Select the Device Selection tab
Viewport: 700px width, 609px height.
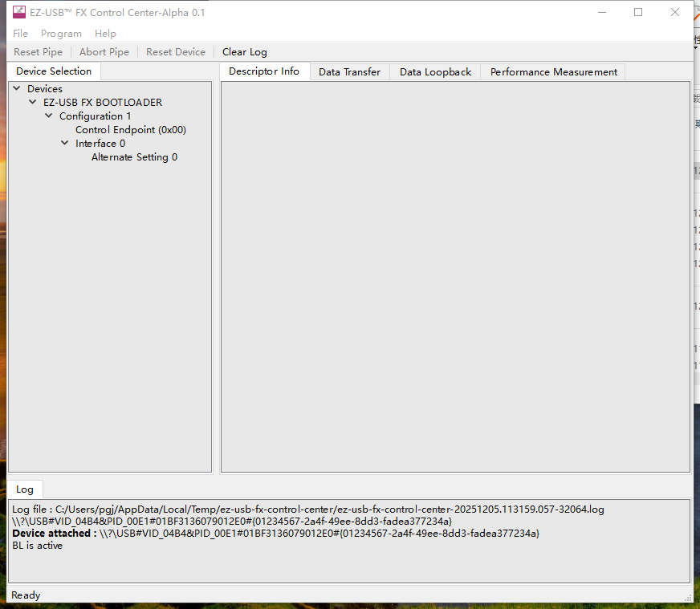[54, 71]
